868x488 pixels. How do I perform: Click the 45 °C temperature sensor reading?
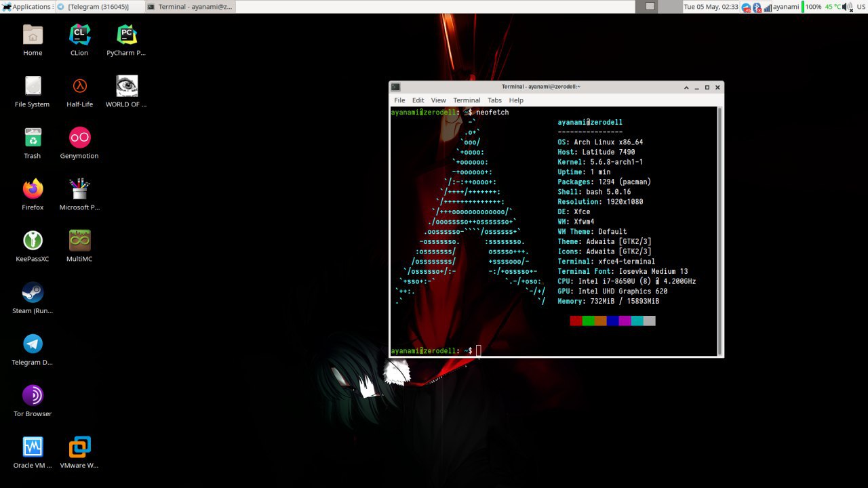tap(833, 7)
